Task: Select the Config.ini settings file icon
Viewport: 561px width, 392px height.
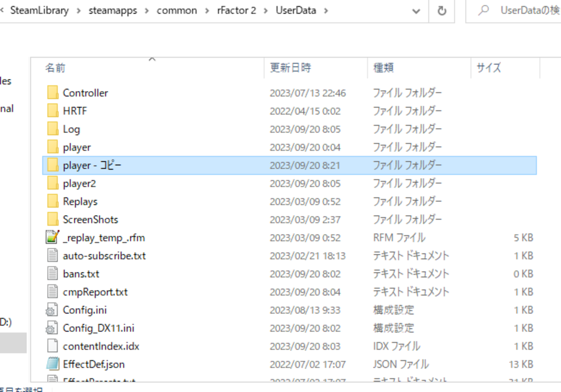Action: tap(52, 310)
